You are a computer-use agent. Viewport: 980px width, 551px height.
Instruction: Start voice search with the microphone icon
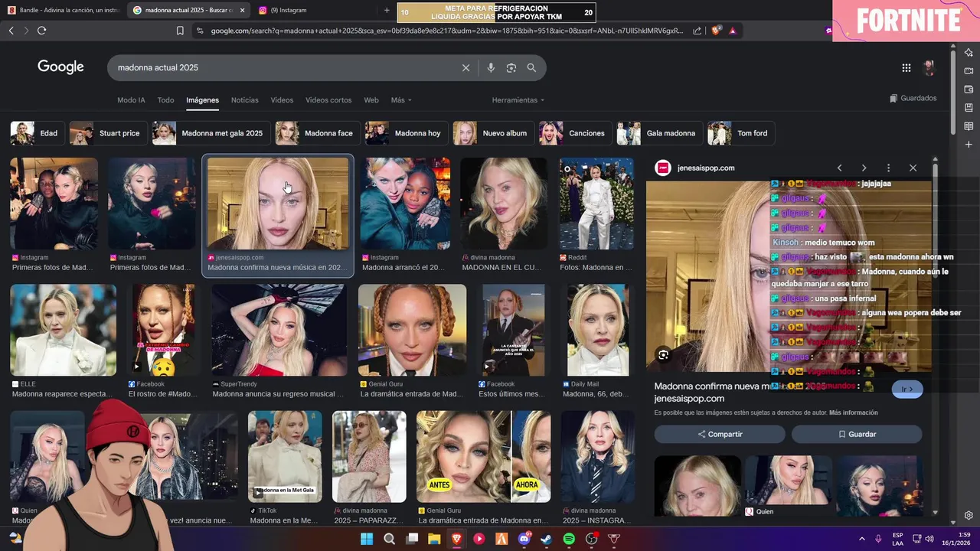pyautogui.click(x=491, y=68)
